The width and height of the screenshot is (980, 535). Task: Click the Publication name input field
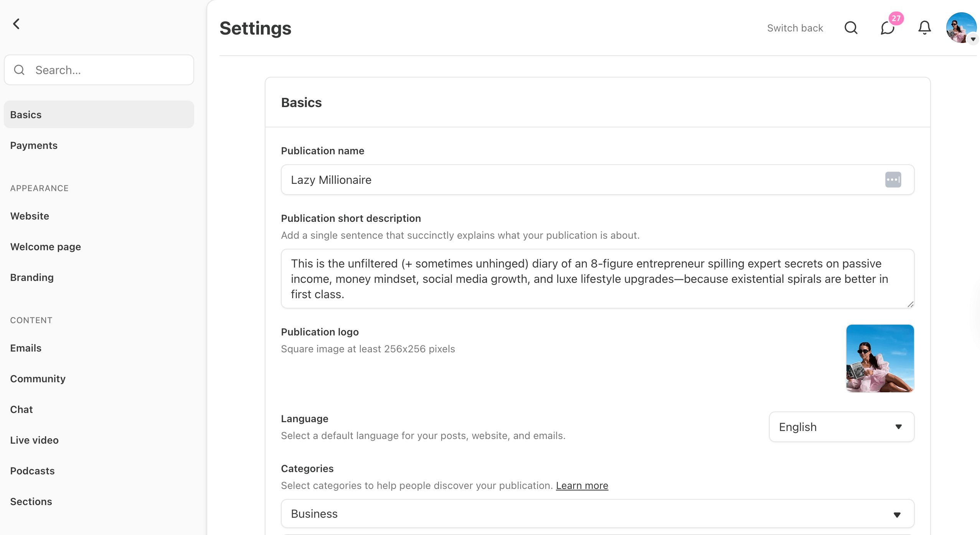click(597, 180)
